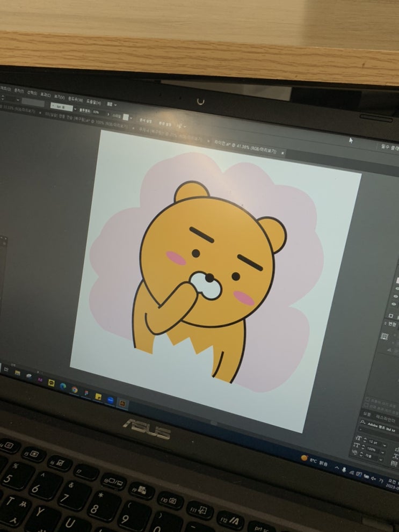
Task: Open Microsoft Edge on the taskbar
Action: (63, 386)
